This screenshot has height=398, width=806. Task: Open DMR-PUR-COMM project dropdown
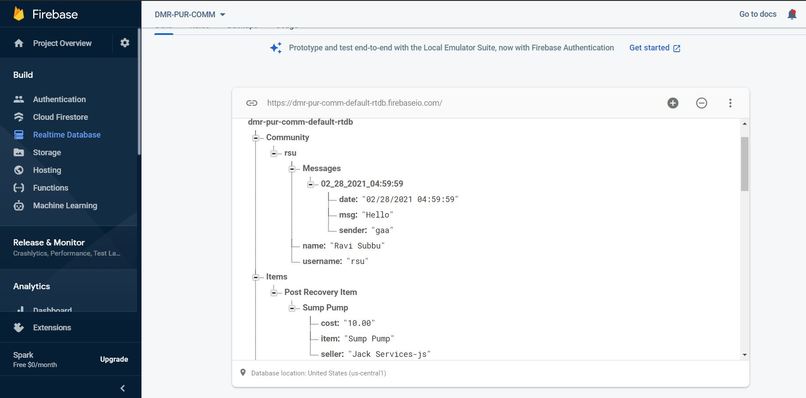[190, 14]
